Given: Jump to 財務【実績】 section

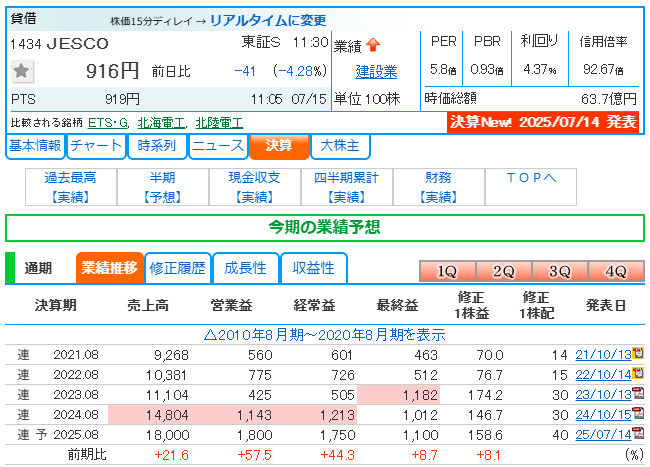Looking at the screenshot, I should 439,187.
